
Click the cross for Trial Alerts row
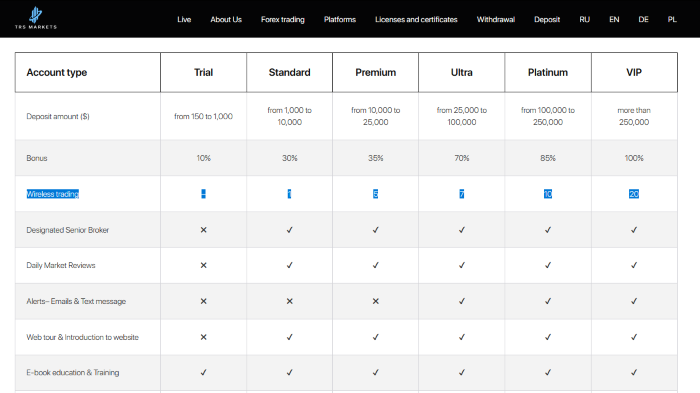[204, 301]
